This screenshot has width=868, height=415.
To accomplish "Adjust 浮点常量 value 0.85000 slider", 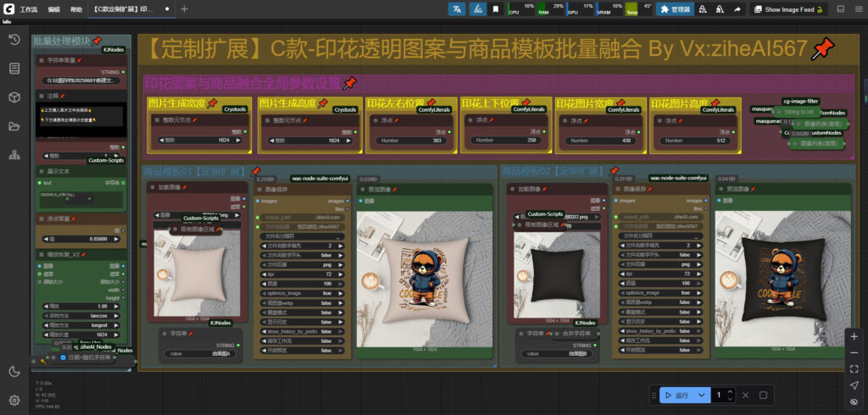I will pos(81,239).
